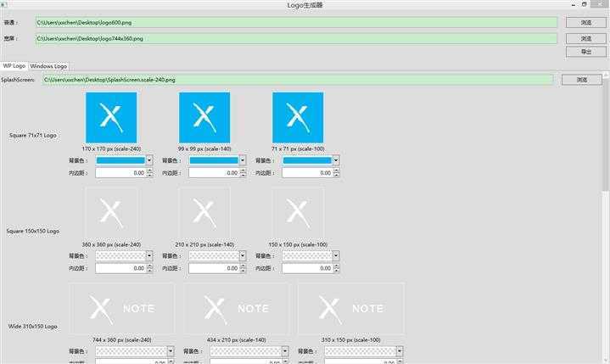Image resolution: width=610 pixels, height=364 pixels.
Task: Click the 导出 export button
Action: click(x=586, y=52)
